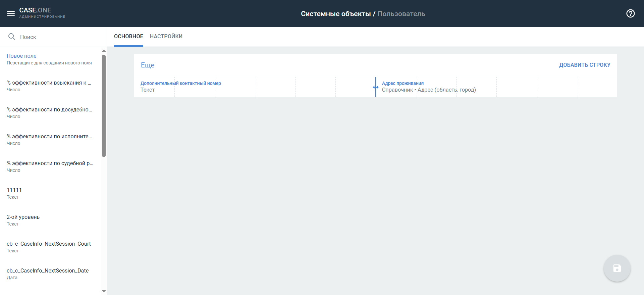Open Системные объекты breadcrumb link

335,14
